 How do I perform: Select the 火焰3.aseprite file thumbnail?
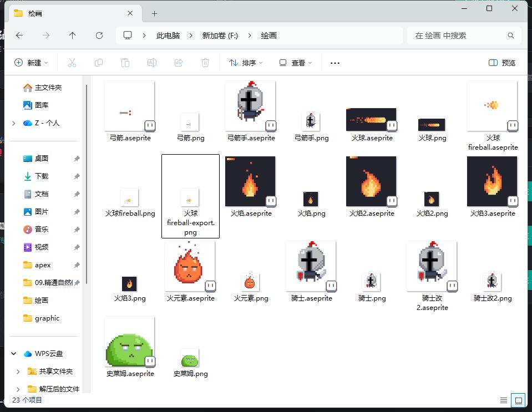pos(493,182)
